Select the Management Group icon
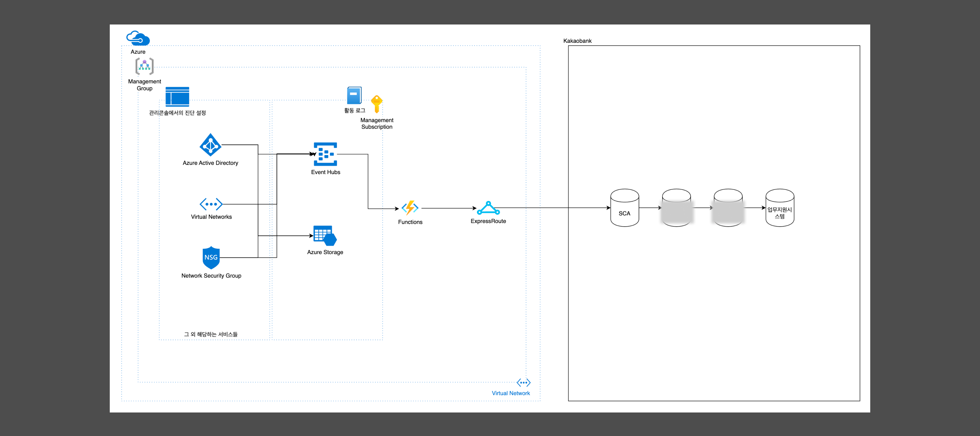The image size is (980, 436). pos(145,66)
